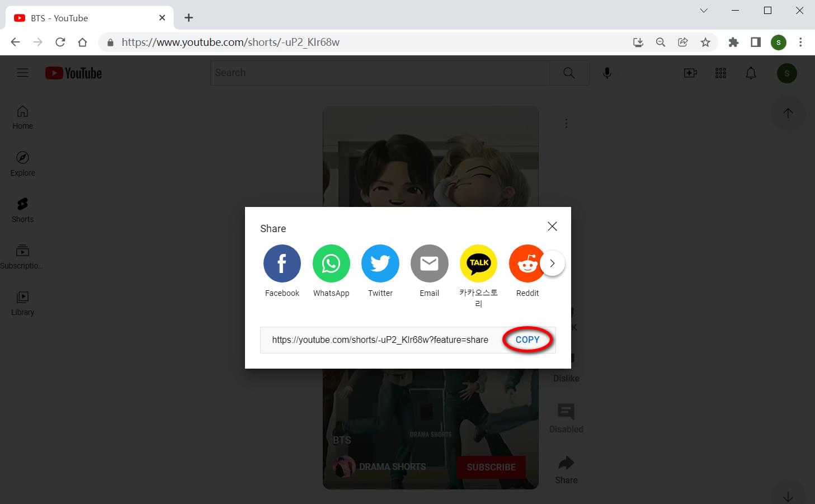Go to YouTube home via logo
The width and height of the screenshot is (815, 504).
(x=74, y=73)
